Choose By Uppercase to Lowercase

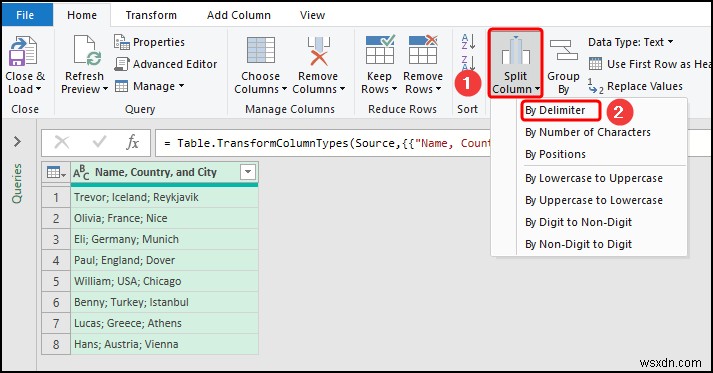click(594, 200)
